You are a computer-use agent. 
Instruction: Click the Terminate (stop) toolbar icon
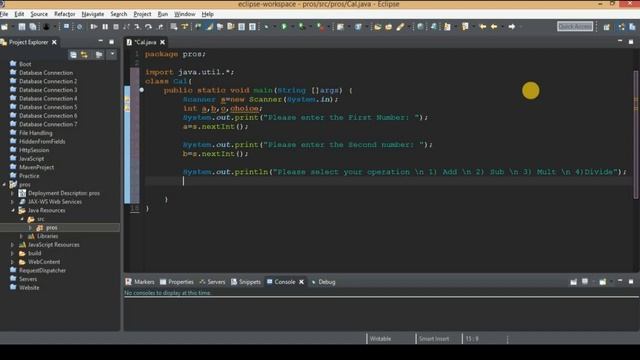[116, 27]
